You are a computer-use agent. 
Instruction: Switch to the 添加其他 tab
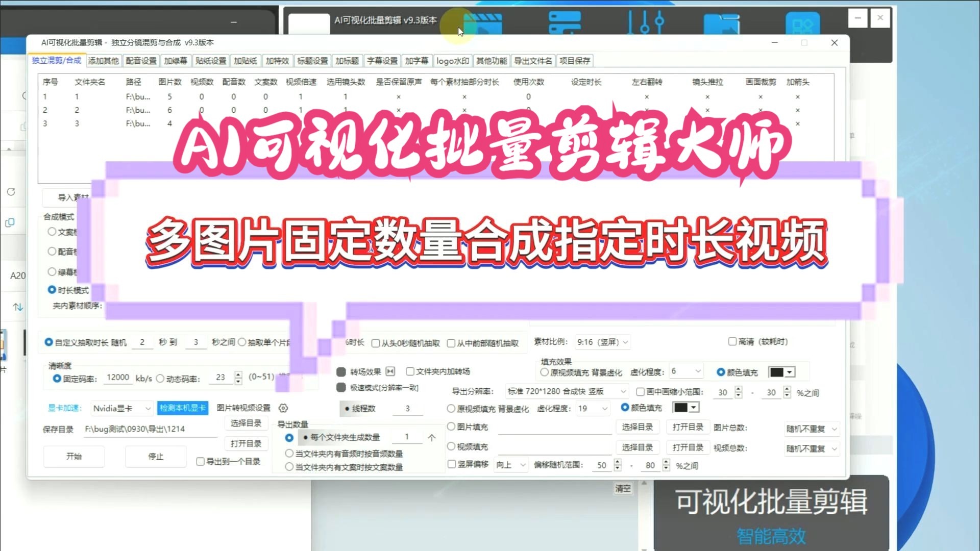click(104, 61)
